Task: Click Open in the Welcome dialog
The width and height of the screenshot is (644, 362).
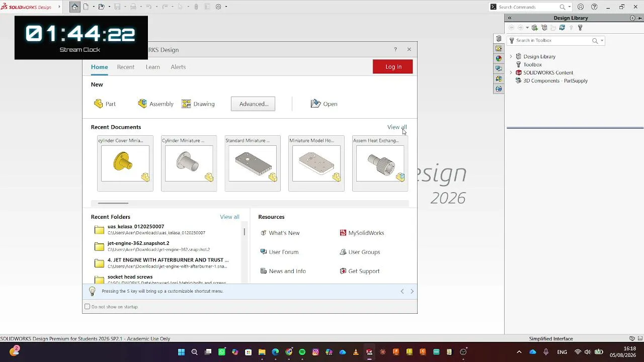Action: point(324,104)
